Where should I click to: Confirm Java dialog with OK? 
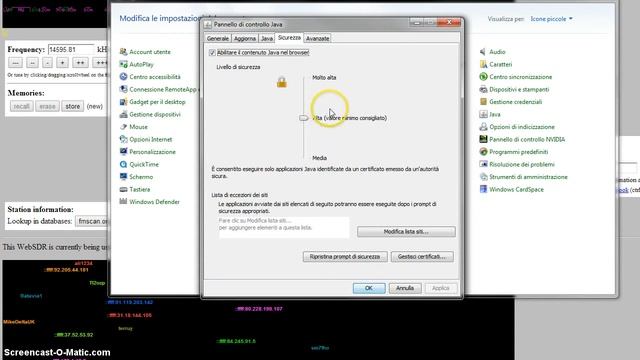(369, 288)
